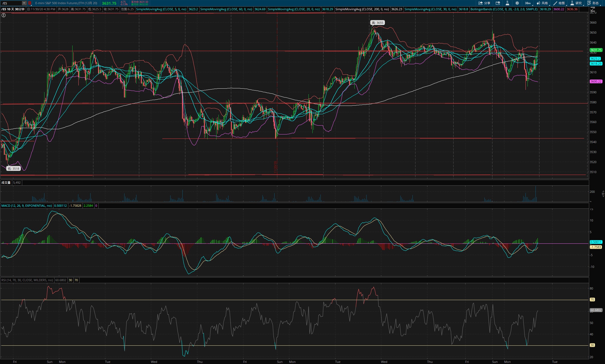This screenshot has height=364, width=605.
Task: Click the 范围:6.25 range value
Action: coord(127,9)
